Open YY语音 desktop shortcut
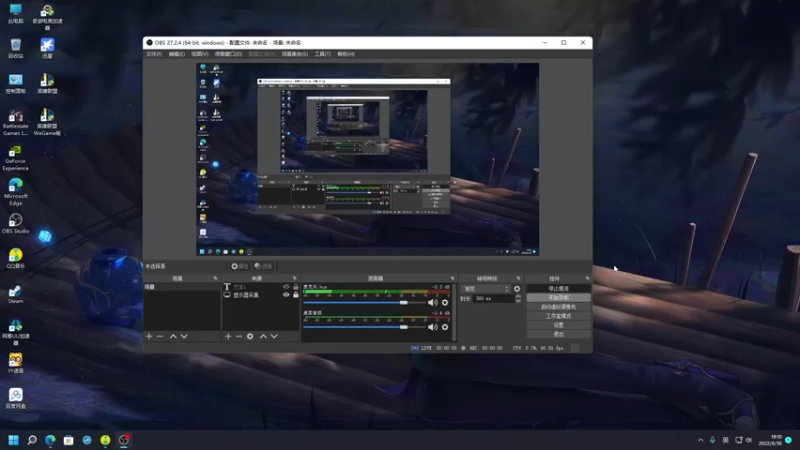The width and height of the screenshot is (800, 450). (15, 363)
